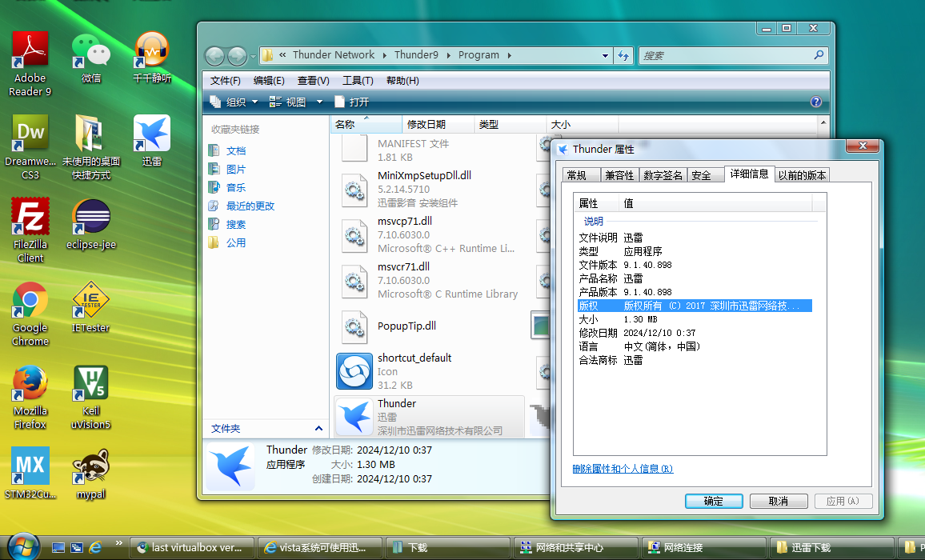Expand quick launch overflow chevron
925x560 pixels.
(118, 543)
